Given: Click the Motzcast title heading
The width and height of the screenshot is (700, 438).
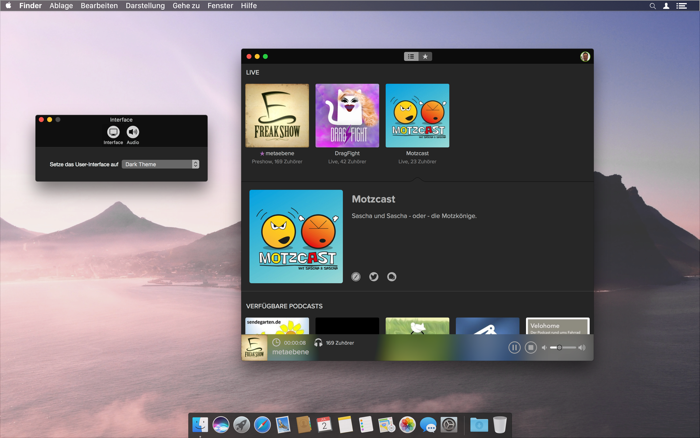Looking at the screenshot, I should 373,199.
